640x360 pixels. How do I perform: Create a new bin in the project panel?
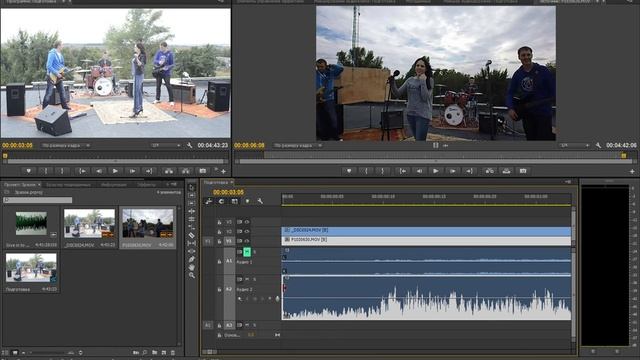154,352
